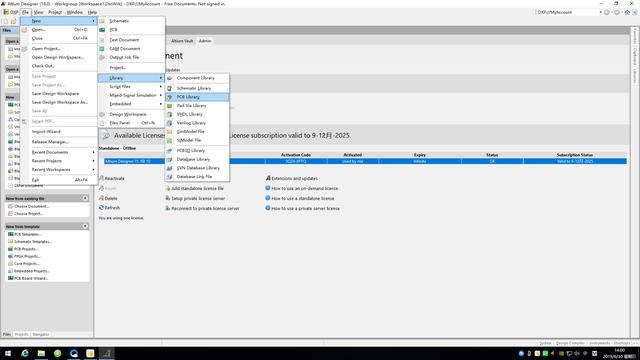Click the Database Link File icon
Screen dimensions: 640x360
169,177
